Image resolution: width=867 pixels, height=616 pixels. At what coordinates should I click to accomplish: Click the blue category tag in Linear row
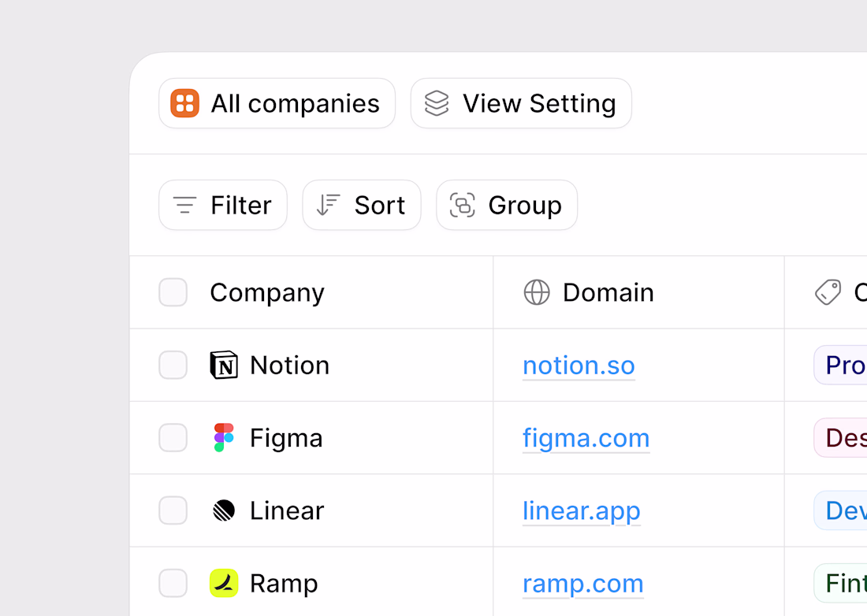[x=840, y=510]
